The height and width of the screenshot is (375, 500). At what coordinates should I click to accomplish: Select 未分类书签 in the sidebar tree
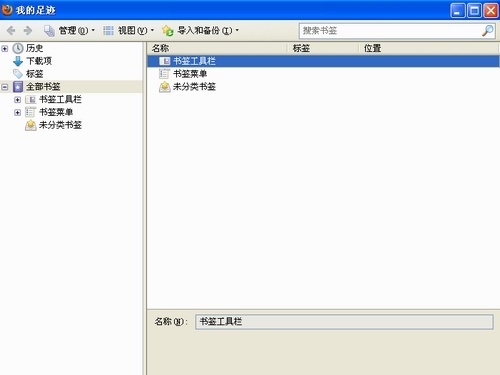[x=60, y=125]
